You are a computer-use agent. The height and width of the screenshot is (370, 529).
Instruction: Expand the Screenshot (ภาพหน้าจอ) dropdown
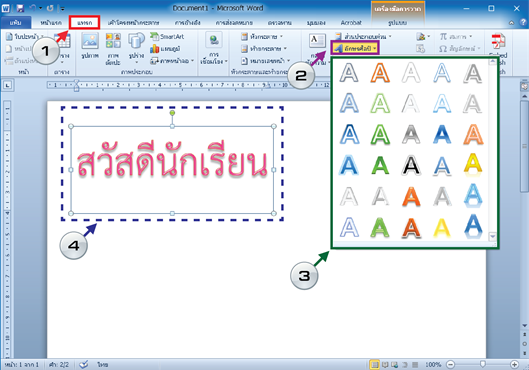[172, 61]
